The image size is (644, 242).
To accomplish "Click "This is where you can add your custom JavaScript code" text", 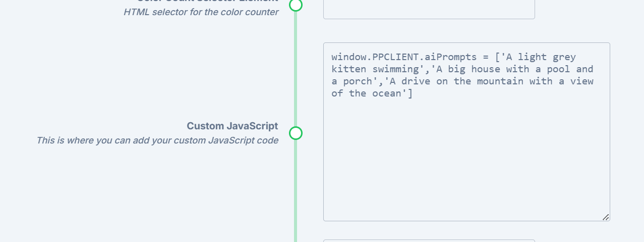I will [157, 140].
